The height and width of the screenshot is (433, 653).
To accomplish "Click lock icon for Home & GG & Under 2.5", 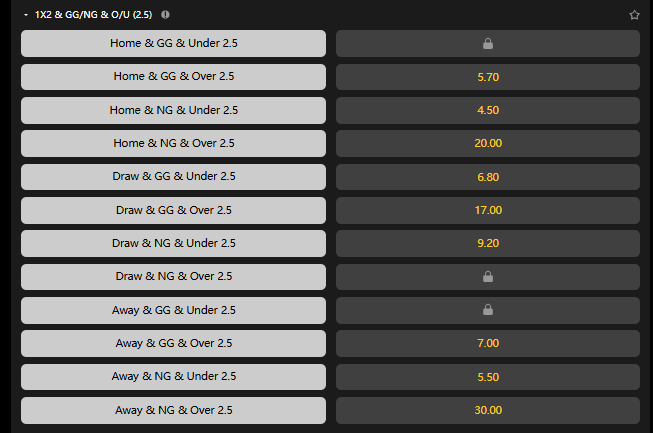I will coord(488,44).
